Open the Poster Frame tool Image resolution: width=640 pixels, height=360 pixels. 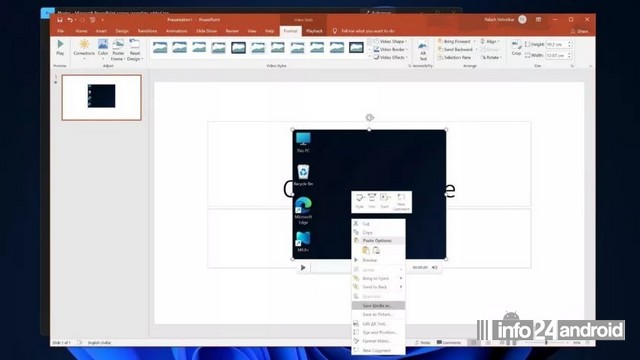coord(118,50)
